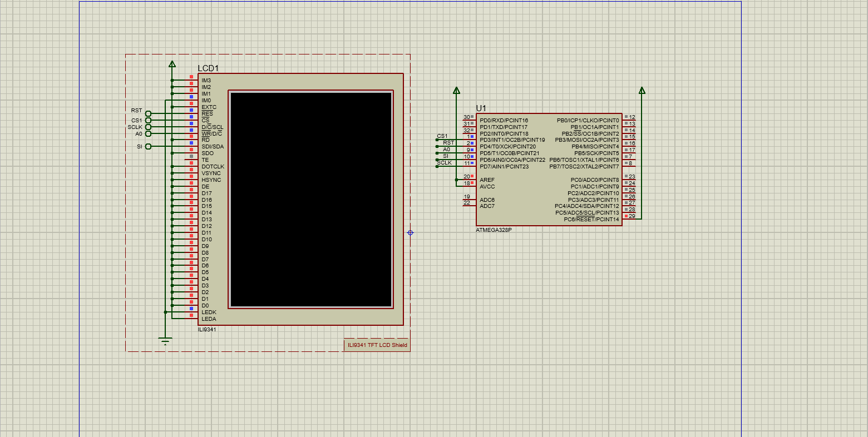Select the power terminal arrow above LCD1 wiring

(172, 64)
